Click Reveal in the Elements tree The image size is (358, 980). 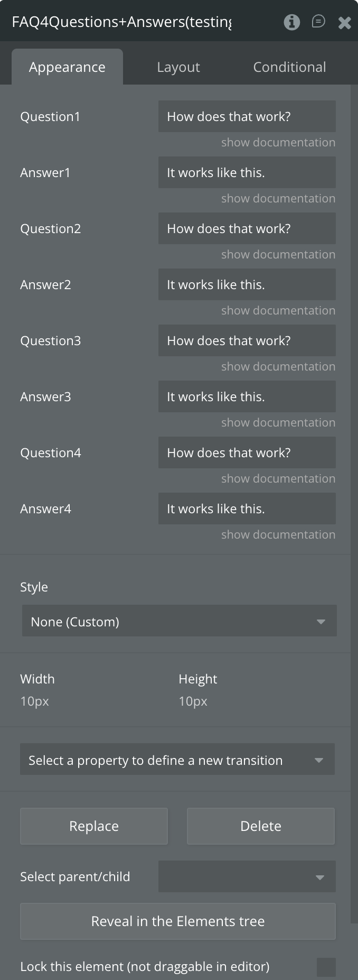click(x=177, y=921)
